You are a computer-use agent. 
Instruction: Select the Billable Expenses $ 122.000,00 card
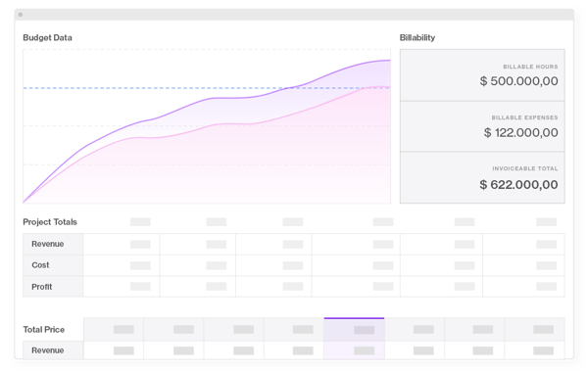(482, 126)
